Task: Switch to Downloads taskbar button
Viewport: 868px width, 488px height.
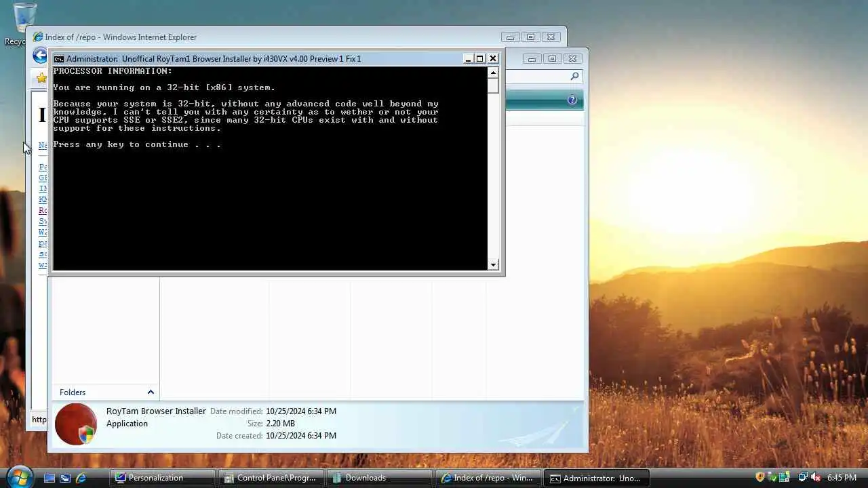Action: tap(380, 478)
